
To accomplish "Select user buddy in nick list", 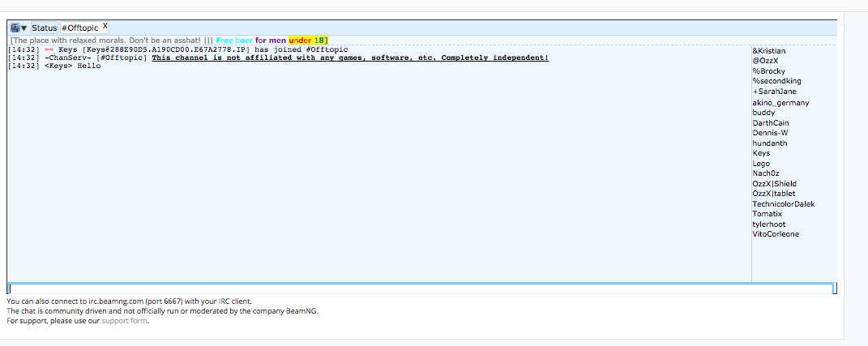I will point(763,113).
